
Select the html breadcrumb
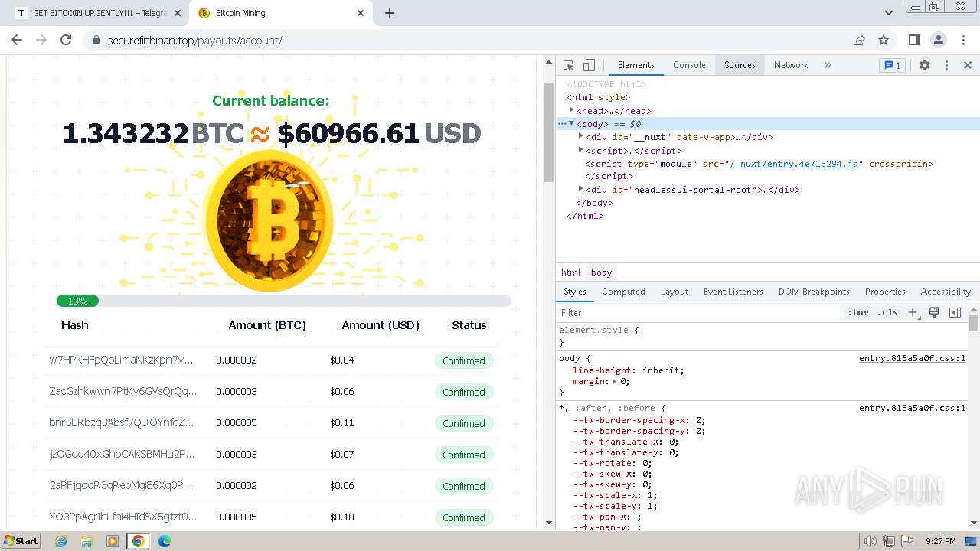pos(570,272)
